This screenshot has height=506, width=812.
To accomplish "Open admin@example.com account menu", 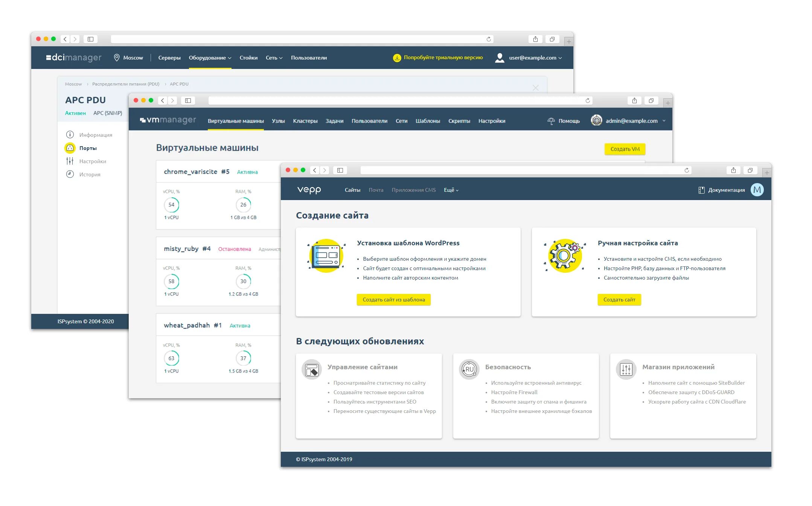I will coord(632,121).
